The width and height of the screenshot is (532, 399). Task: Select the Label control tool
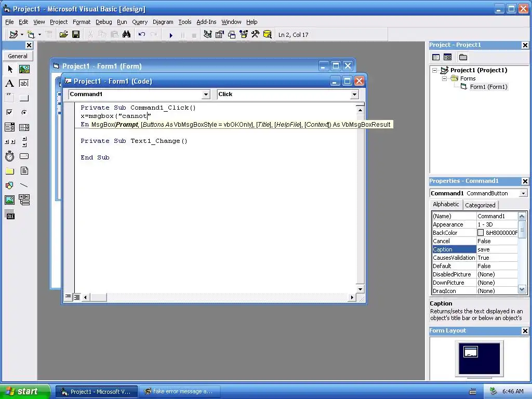pyautogui.click(x=10, y=84)
